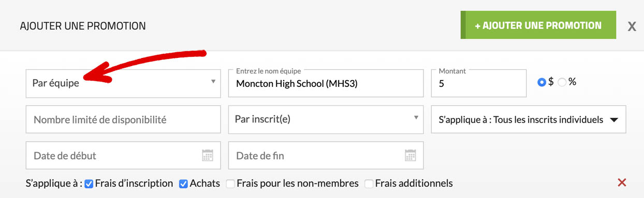644x198 pixels.
Task: Select the dollar amount radio button
Action: [x=542, y=82]
